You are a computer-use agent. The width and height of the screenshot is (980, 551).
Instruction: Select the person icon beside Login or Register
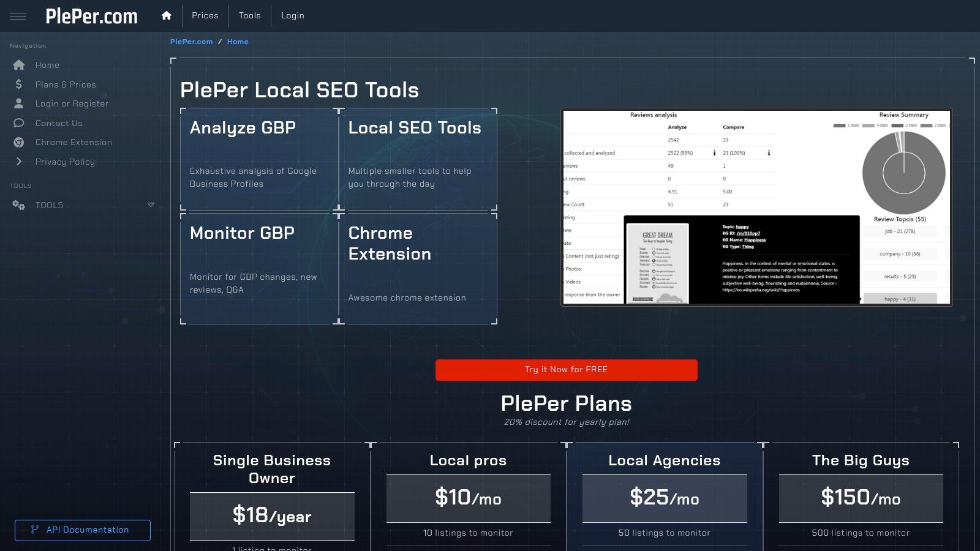[19, 103]
